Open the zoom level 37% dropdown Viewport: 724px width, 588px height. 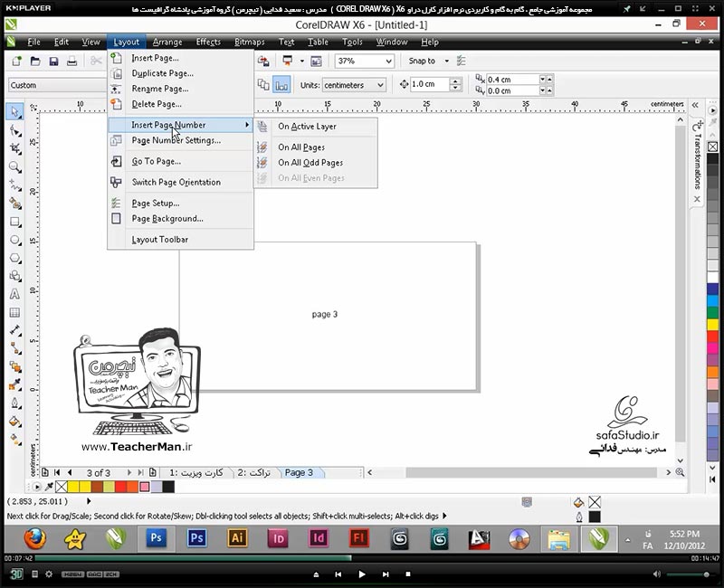[x=389, y=61]
